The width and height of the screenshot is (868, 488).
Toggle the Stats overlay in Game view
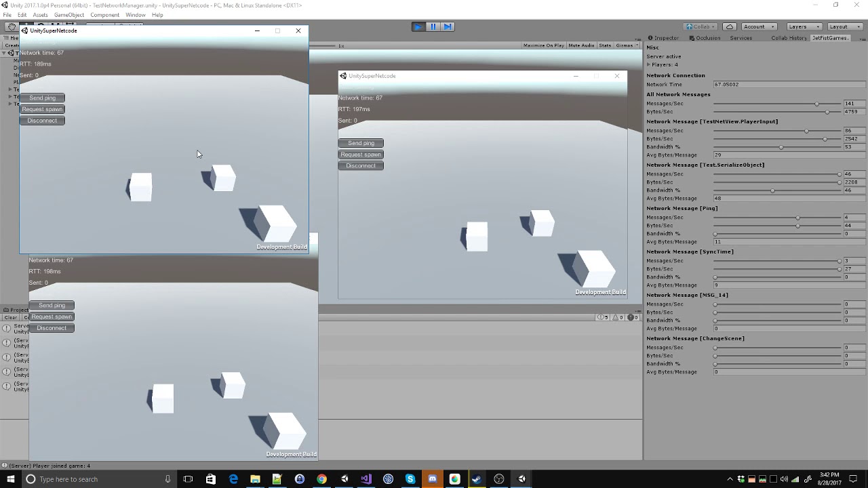click(605, 45)
